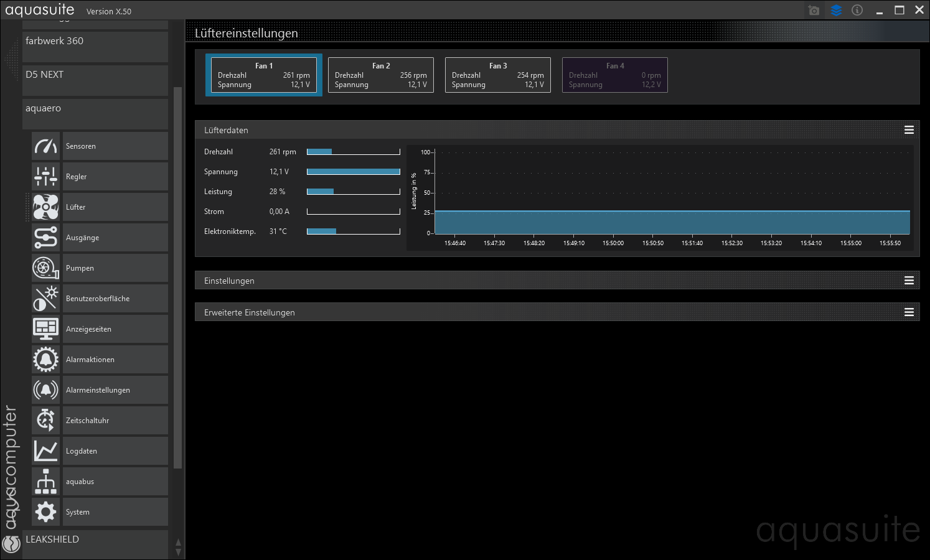
Task: Open the Alarmaktionen bell icon
Action: pyautogui.click(x=45, y=360)
